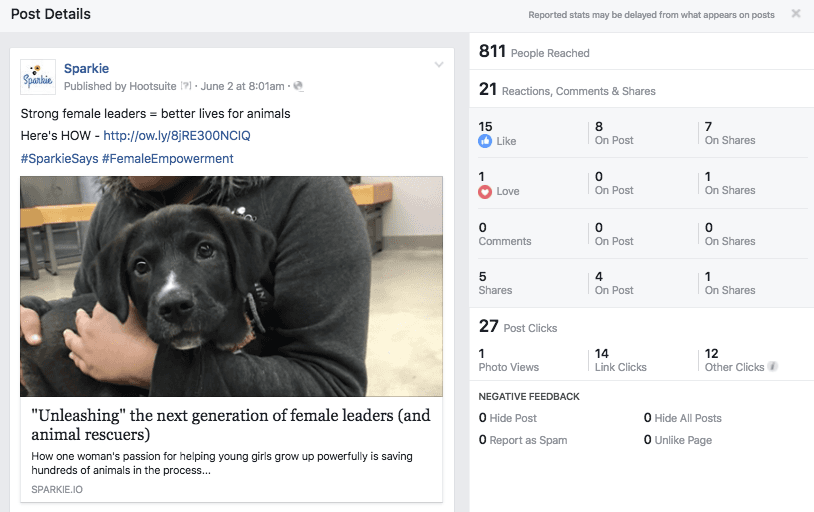This screenshot has height=512, width=814.
Task: Open the Sparkie page name link
Action: click(86, 68)
